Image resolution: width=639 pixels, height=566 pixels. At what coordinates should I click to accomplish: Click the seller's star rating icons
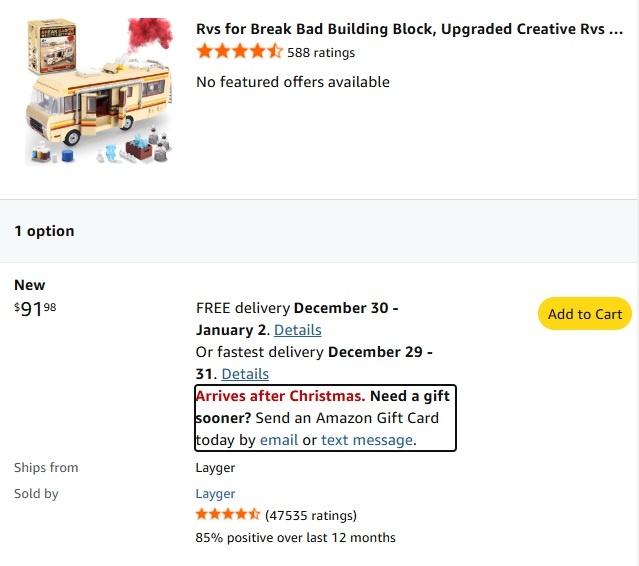(228, 515)
